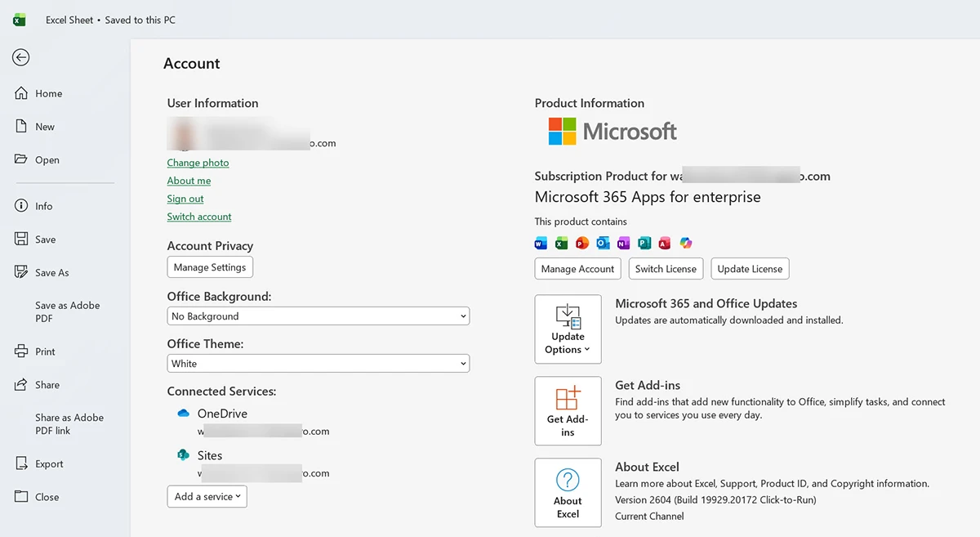Click the Excel product icon
This screenshot has width=980, height=537.
click(x=561, y=243)
